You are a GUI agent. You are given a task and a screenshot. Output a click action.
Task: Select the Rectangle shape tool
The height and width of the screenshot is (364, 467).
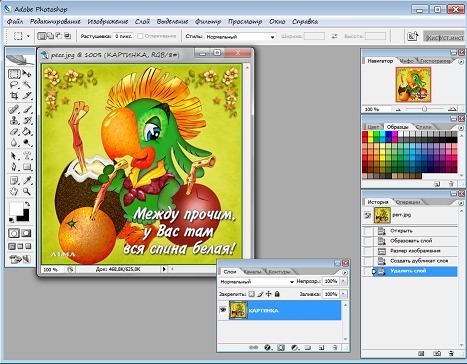point(27,167)
